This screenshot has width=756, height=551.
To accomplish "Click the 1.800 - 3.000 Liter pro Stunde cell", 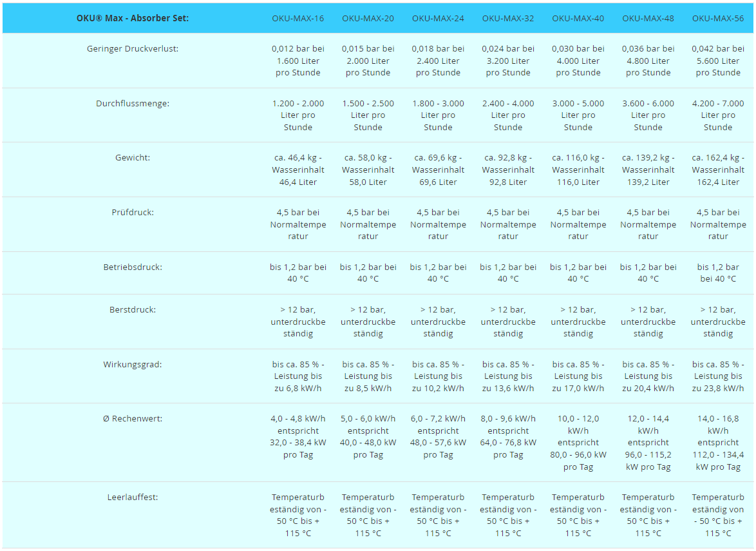I will pyautogui.click(x=438, y=115).
